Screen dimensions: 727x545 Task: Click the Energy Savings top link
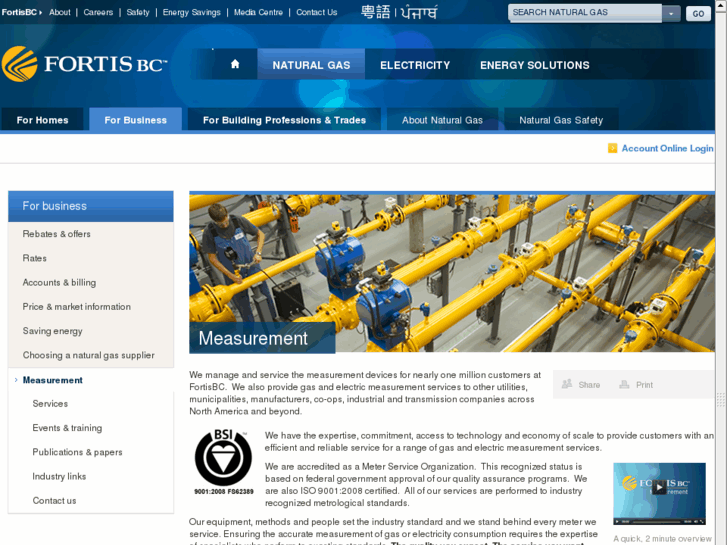click(x=191, y=13)
